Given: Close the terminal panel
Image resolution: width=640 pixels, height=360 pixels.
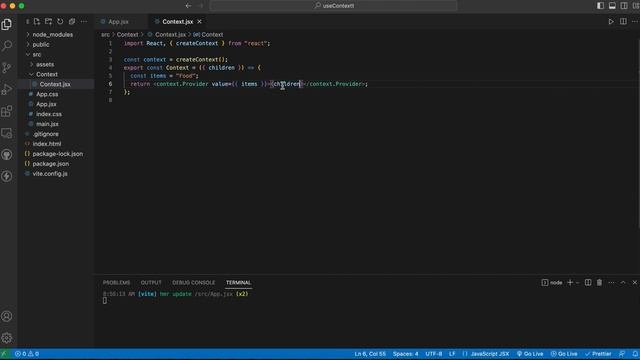Looking at the screenshot, I should tap(635, 282).
